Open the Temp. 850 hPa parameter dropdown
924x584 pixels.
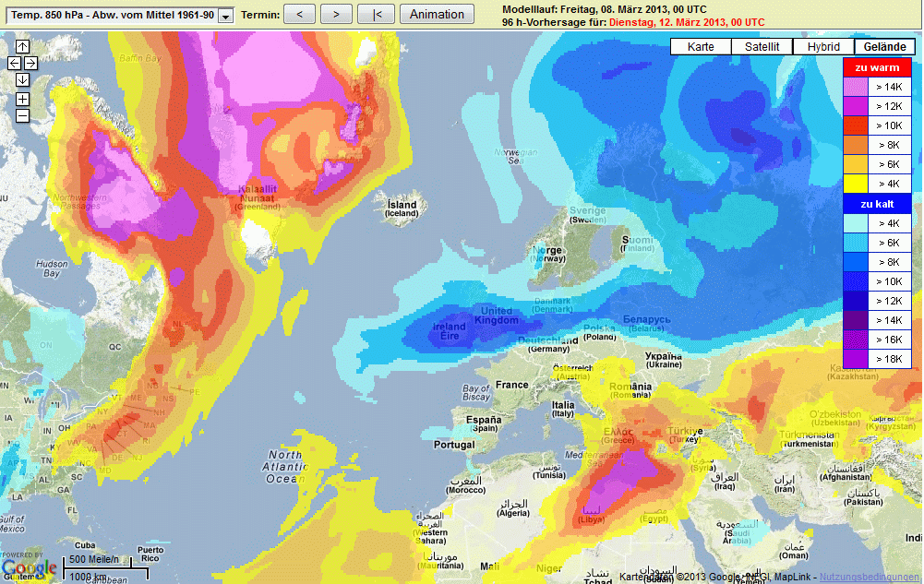[120, 16]
